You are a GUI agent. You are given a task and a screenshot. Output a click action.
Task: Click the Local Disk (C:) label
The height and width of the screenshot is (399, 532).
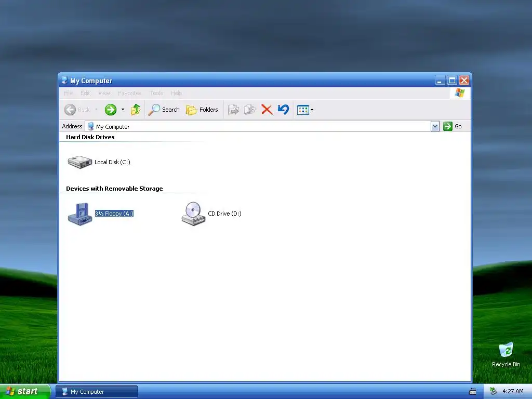(x=112, y=162)
